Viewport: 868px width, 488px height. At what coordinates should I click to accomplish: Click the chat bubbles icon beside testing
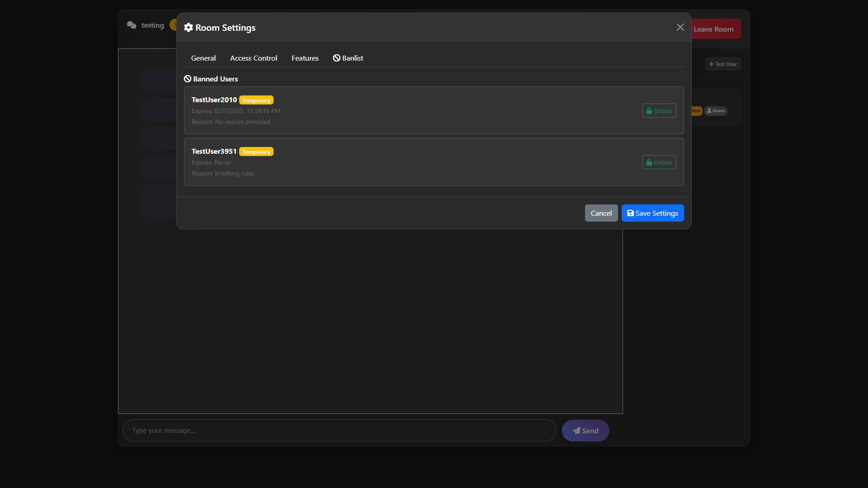132,25
